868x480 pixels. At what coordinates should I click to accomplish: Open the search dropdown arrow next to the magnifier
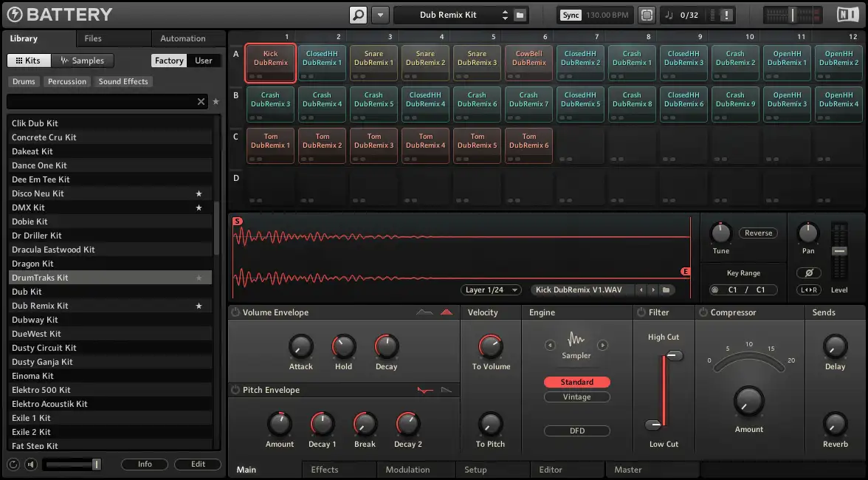[x=379, y=14]
